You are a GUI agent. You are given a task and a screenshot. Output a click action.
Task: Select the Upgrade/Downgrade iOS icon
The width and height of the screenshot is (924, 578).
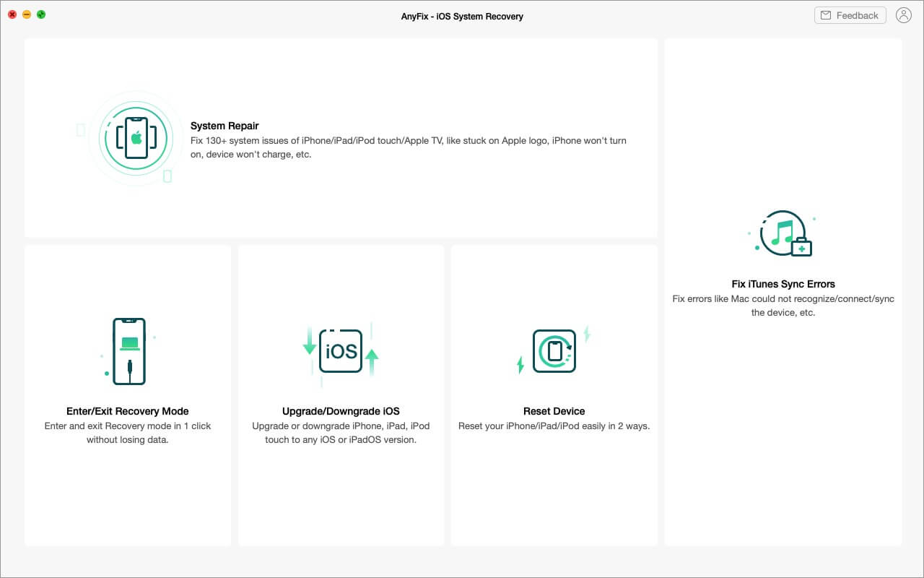[341, 350]
